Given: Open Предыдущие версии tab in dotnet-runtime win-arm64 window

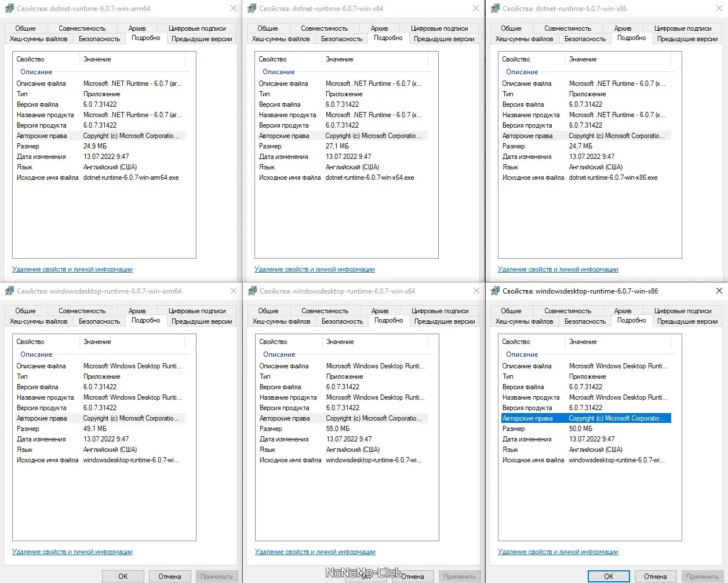Looking at the screenshot, I should pyautogui.click(x=202, y=39).
